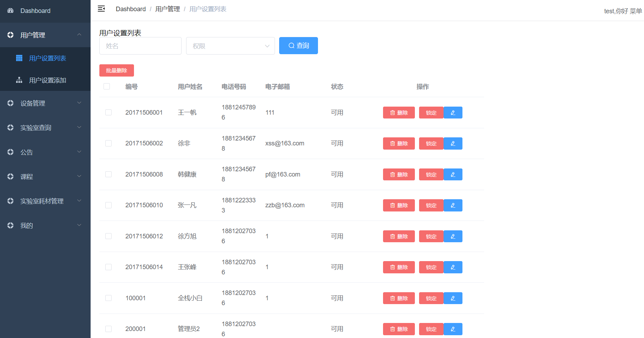
Task: Toggle the sidebar collapse hamburger icon
Action: (x=101, y=9)
